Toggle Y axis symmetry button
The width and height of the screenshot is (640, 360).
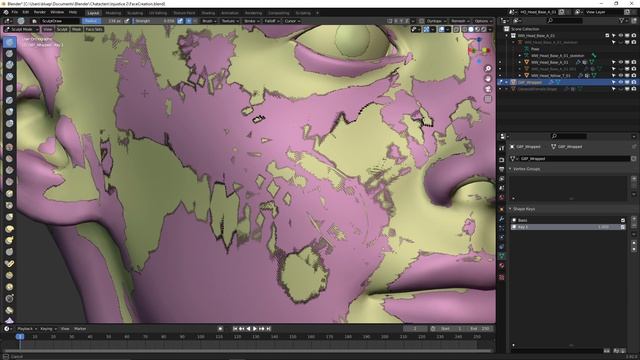coord(401,21)
